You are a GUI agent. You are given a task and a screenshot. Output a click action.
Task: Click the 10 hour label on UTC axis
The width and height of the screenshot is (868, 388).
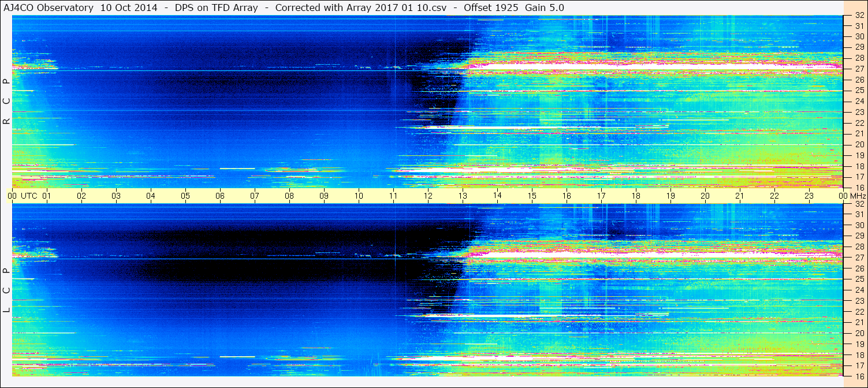(359, 196)
